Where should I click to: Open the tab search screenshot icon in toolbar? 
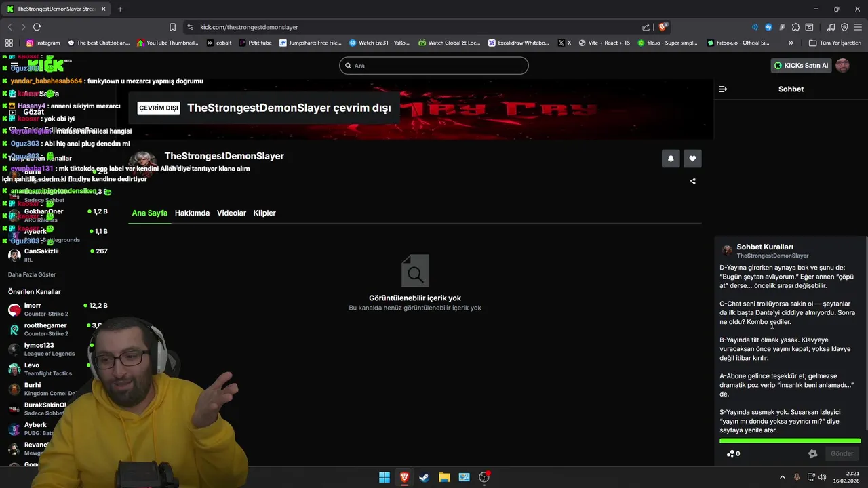[809, 27]
